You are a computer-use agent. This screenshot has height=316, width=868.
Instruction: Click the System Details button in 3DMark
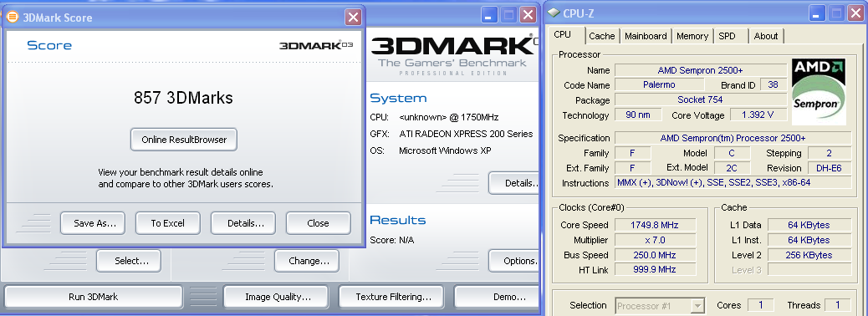[x=514, y=182]
